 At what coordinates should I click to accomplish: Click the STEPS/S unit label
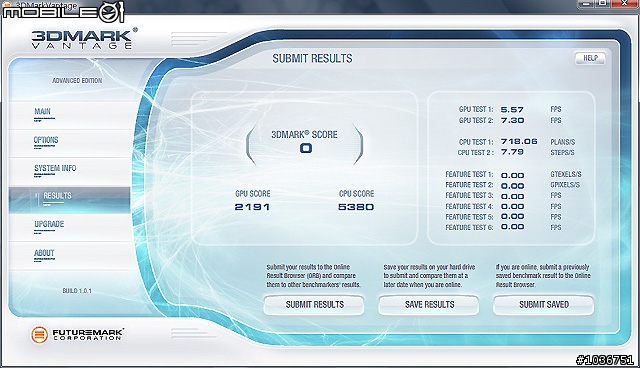click(x=562, y=153)
